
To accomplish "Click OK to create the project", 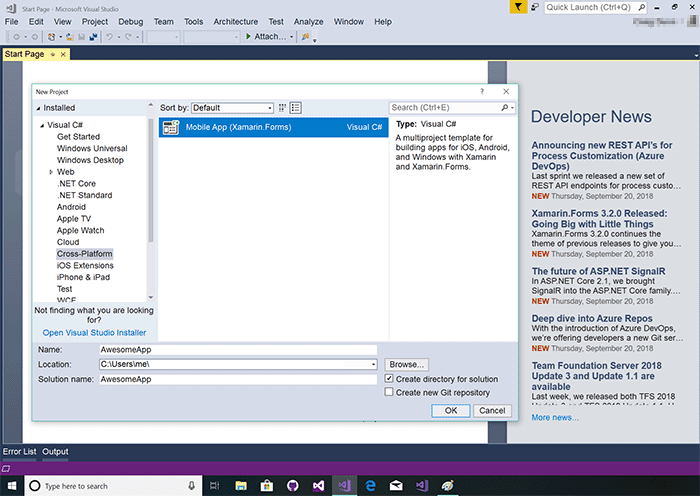I will point(451,411).
